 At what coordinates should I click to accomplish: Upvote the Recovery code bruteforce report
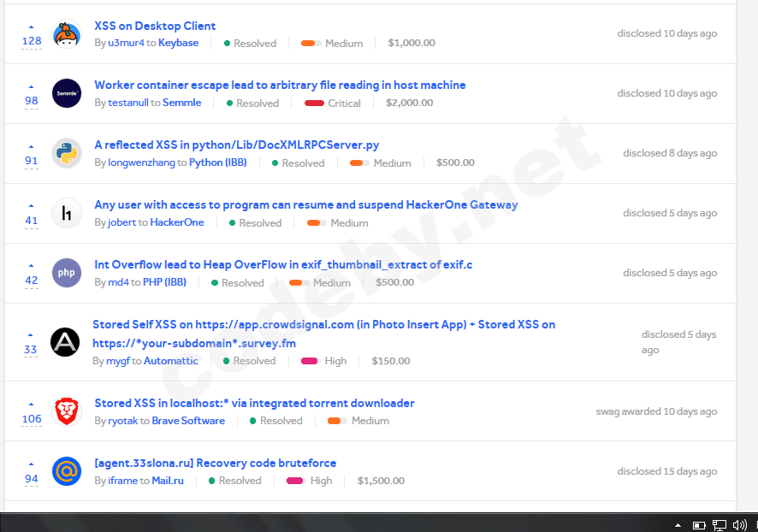32,464
